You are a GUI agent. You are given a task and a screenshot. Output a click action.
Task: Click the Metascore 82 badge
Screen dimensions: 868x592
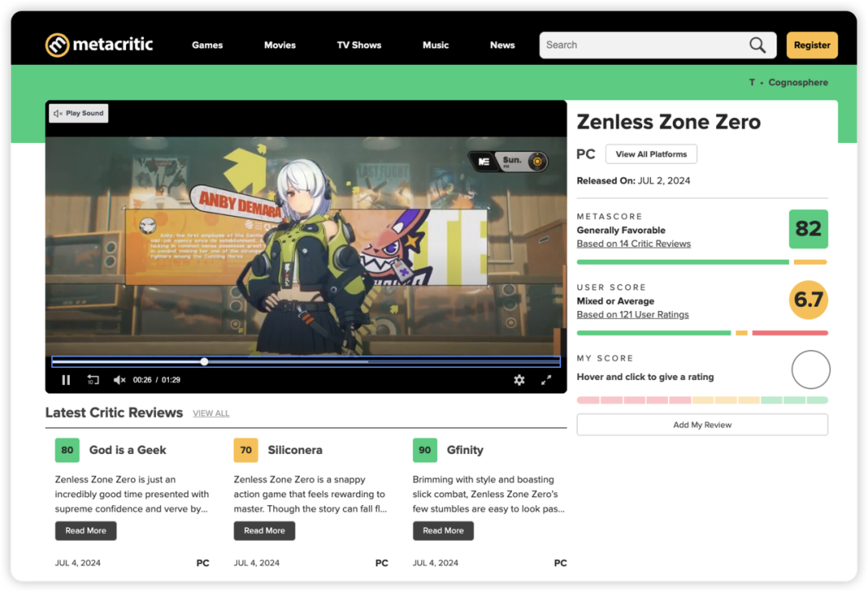coord(809,229)
